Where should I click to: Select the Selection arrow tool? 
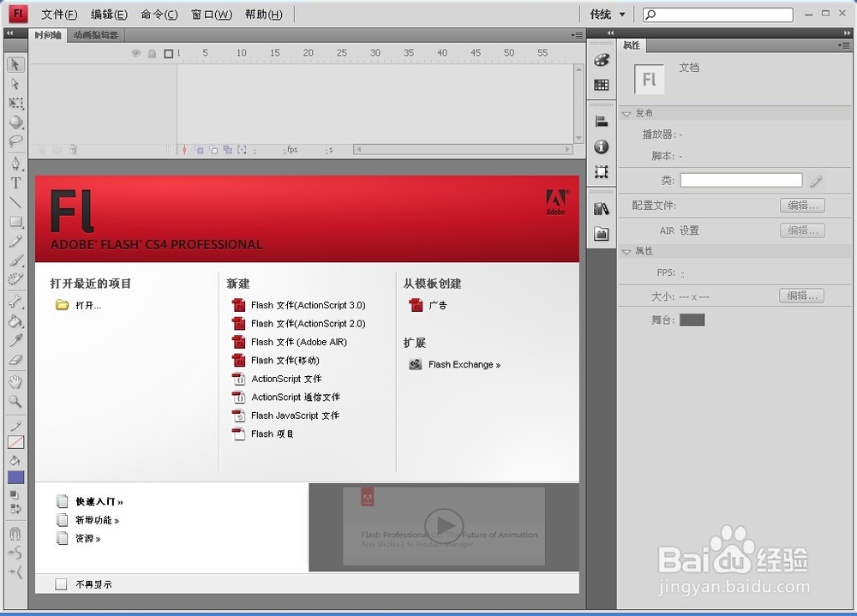pyautogui.click(x=15, y=64)
